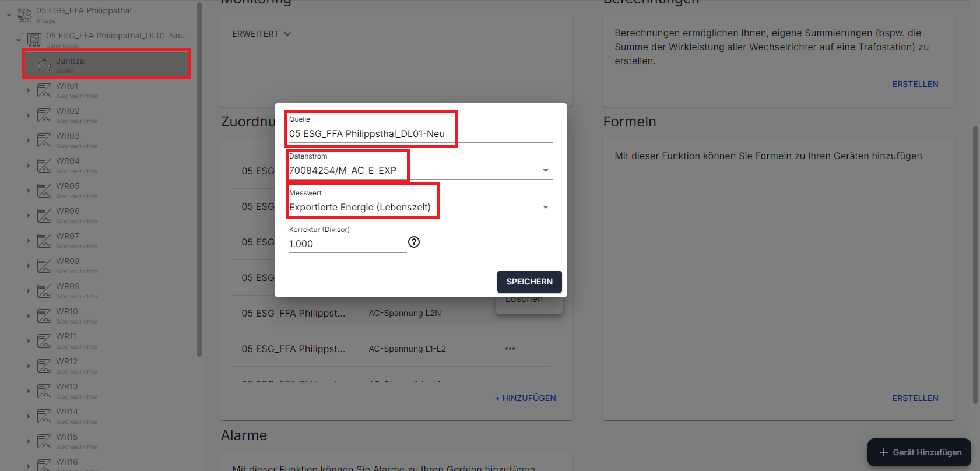
Task: Click the SPEICHERN button
Action: [x=529, y=282]
